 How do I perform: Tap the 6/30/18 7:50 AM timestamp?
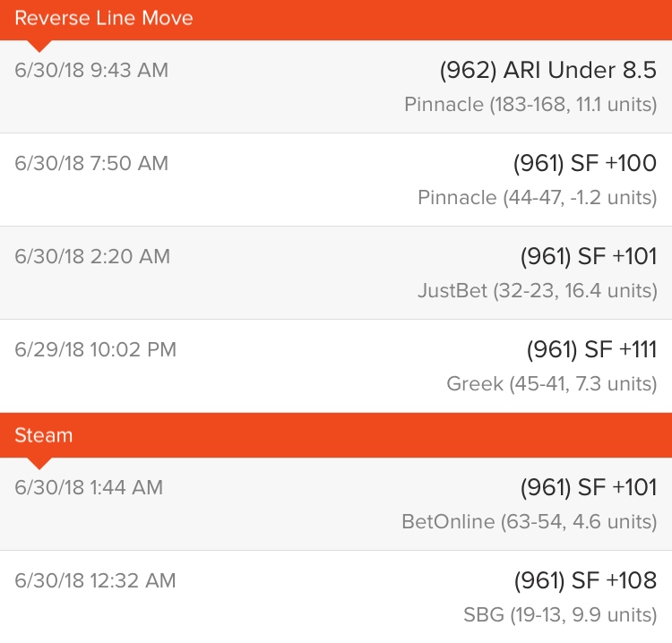pos(91,163)
